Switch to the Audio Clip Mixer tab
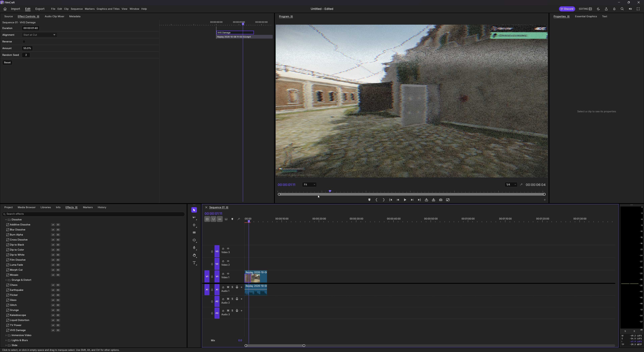The image size is (644, 352). point(55,16)
